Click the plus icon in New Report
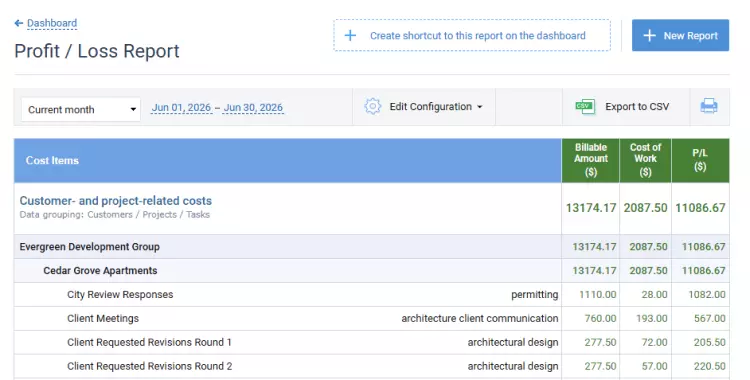Viewport: 750px width, 380px height. pyautogui.click(x=649, y=35)
